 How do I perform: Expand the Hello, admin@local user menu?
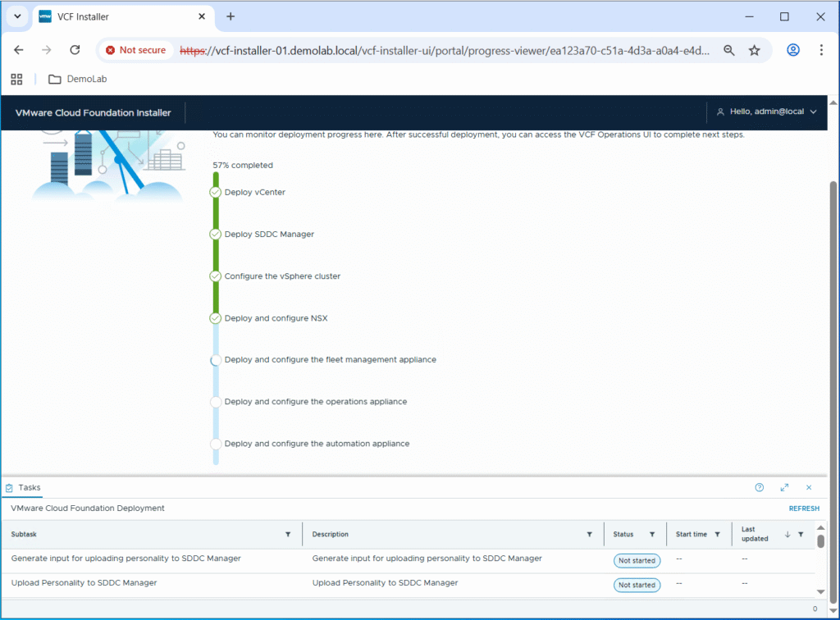click(x=767, y=112)
